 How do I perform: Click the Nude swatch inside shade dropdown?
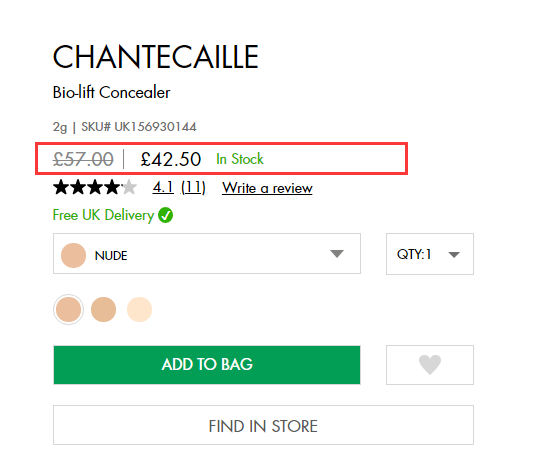click(73, 255)
